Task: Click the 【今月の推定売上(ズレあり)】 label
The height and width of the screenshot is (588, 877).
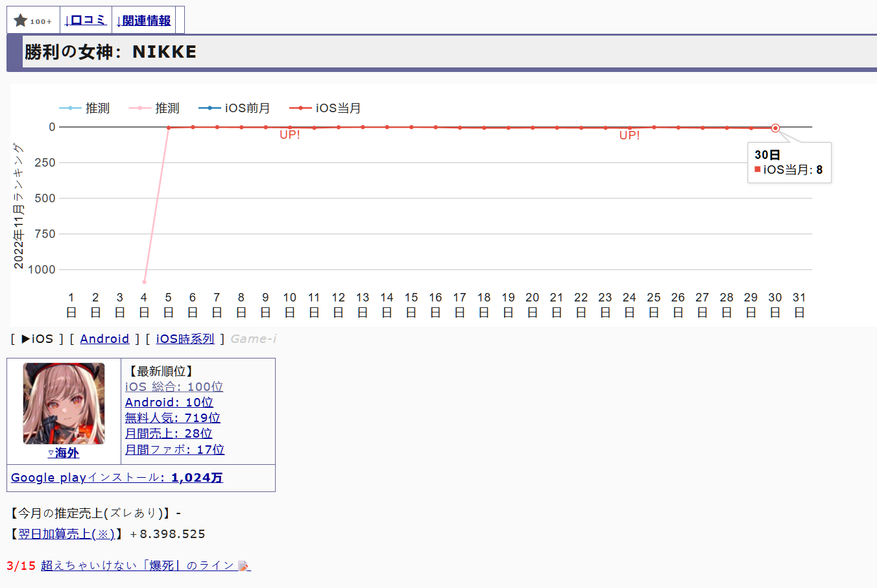Action: tap(90, 513)
